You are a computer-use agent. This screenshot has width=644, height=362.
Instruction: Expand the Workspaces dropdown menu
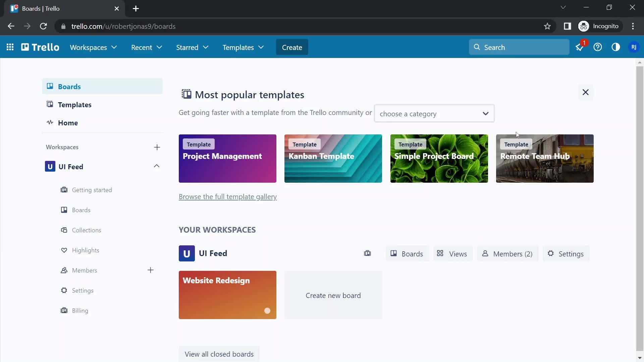coord(93,47)
